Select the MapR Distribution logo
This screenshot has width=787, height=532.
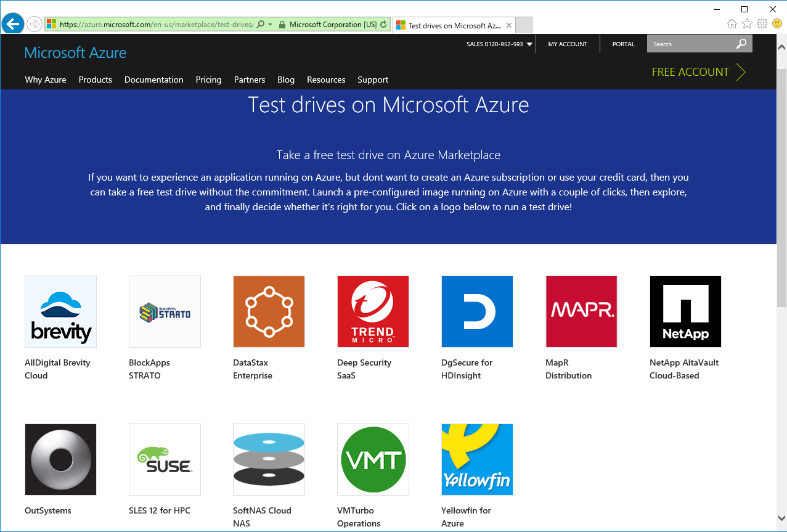581,311
